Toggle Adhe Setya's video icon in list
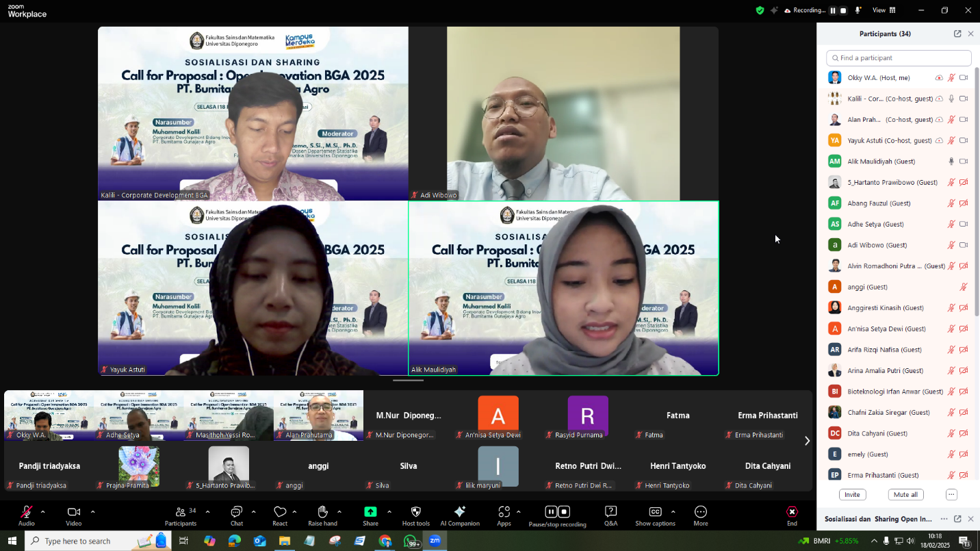 click(964, 224)
